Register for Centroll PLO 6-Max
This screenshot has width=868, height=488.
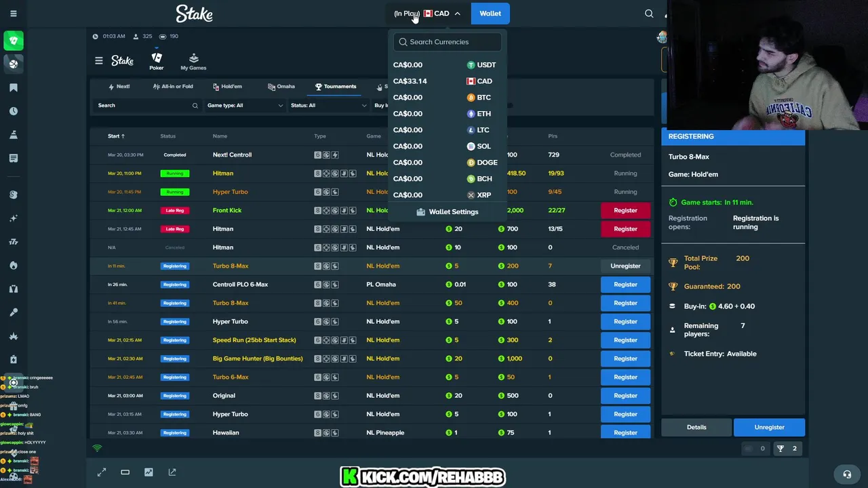(625, 285)
